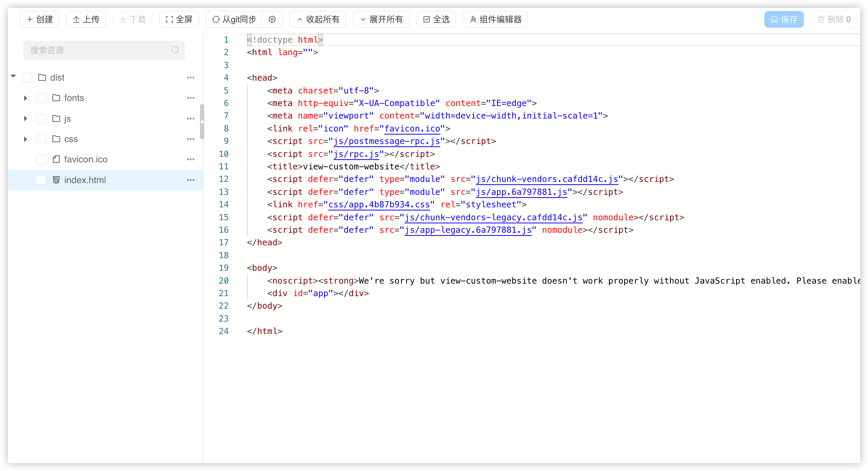Click the css folder icon
Viewport: 868px width, 471px height.
(56, 139)
